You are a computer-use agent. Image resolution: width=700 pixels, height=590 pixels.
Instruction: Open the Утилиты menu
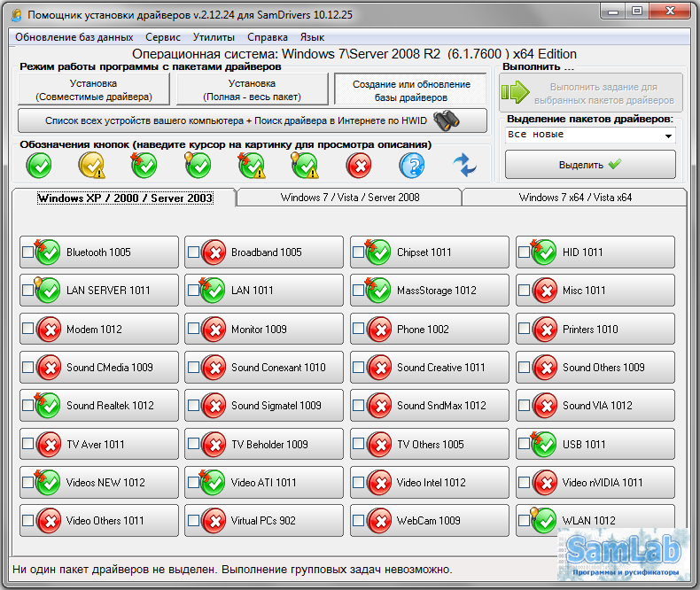[x=214, y=37]
